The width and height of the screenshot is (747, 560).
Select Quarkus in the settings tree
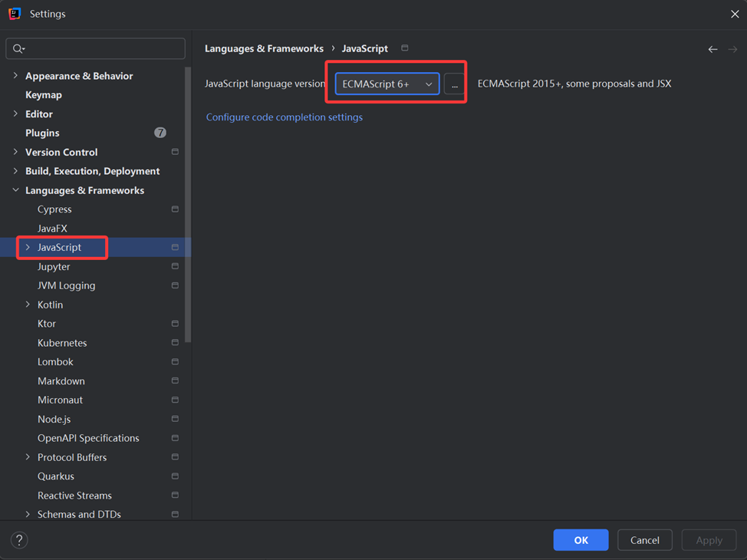(x=56, y=476)
